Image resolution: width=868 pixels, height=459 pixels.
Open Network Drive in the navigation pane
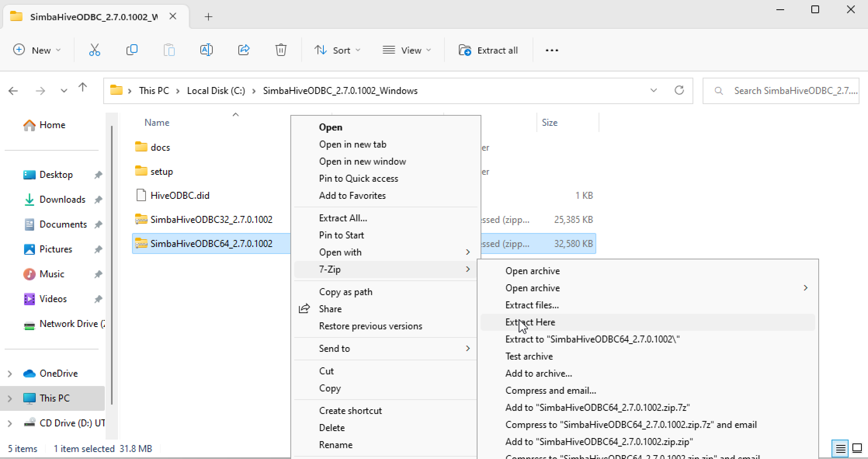(64, 324)
